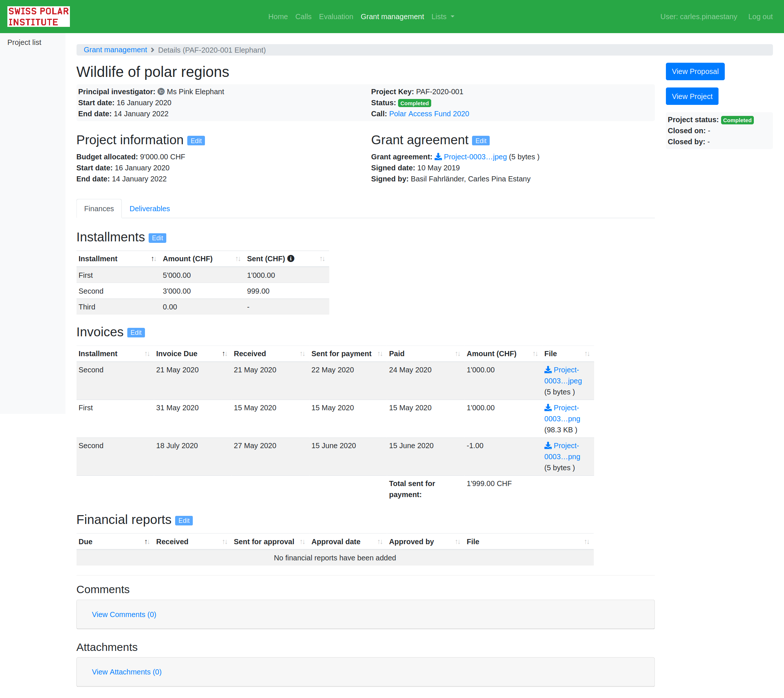Click the grant agreement file download icon

click(438, 157)
